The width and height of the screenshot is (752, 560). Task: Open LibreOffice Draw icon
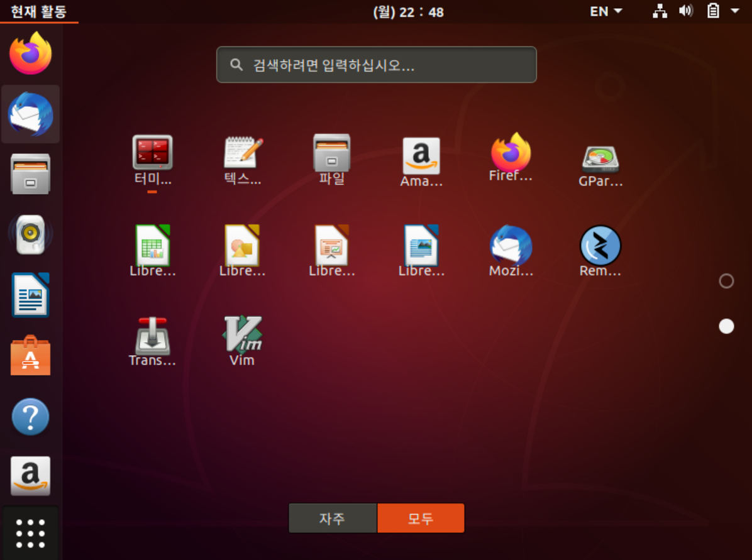tap(242, 250)
